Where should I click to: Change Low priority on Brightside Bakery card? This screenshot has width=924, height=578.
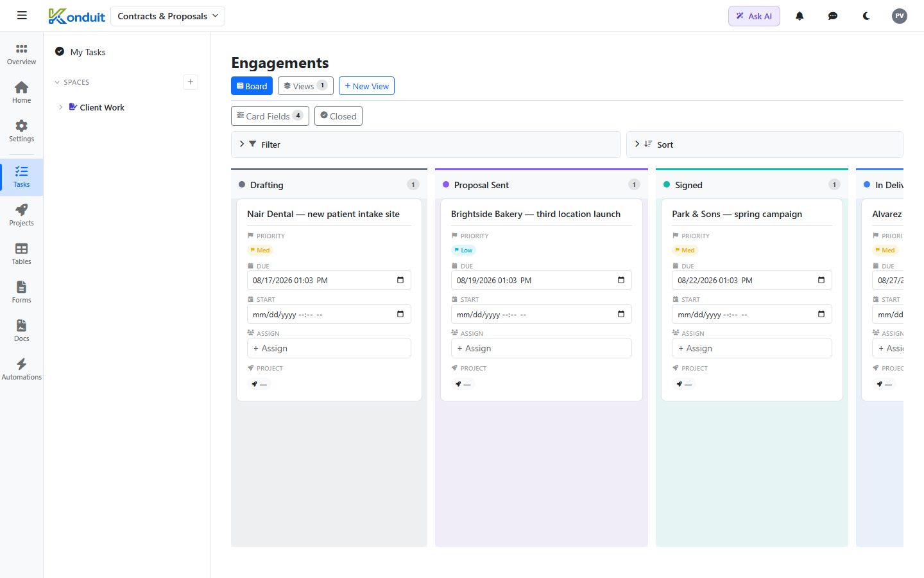(x=463, y=250)
